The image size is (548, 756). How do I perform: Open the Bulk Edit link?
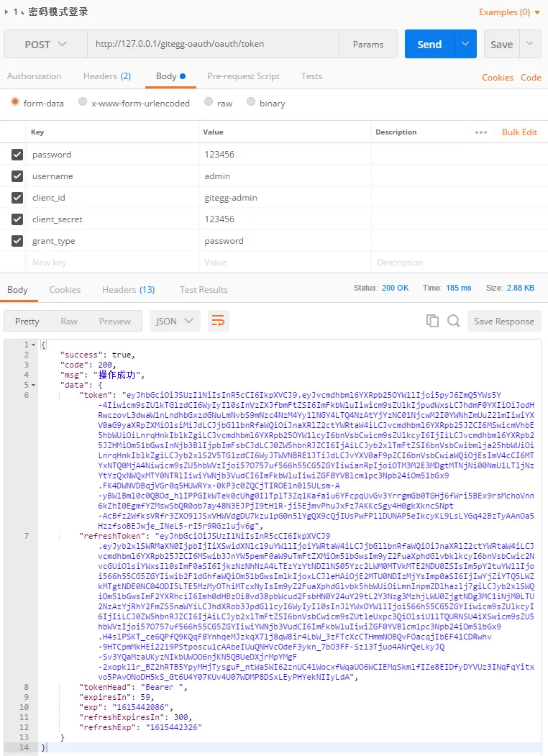(519, 132)
